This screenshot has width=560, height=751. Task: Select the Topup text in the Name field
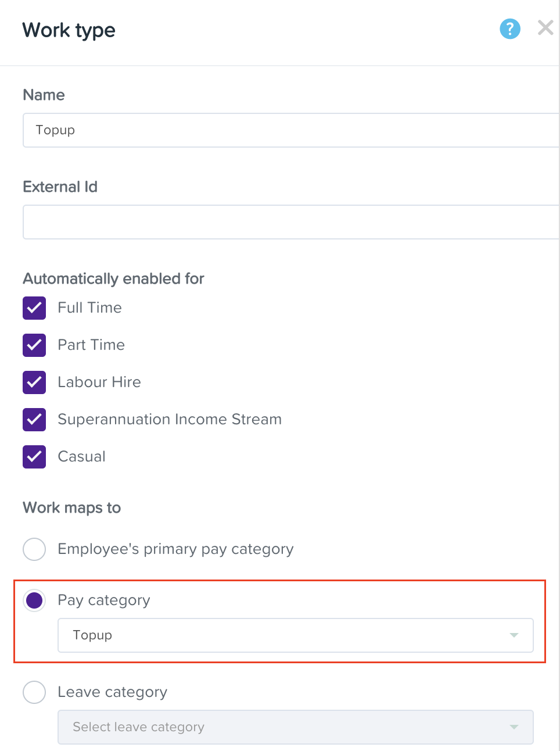pos(55,130)
